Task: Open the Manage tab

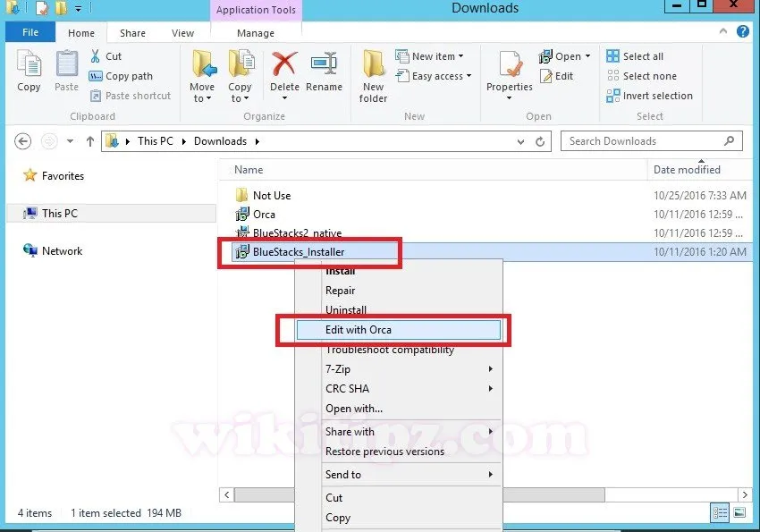Action: (256, 33)
